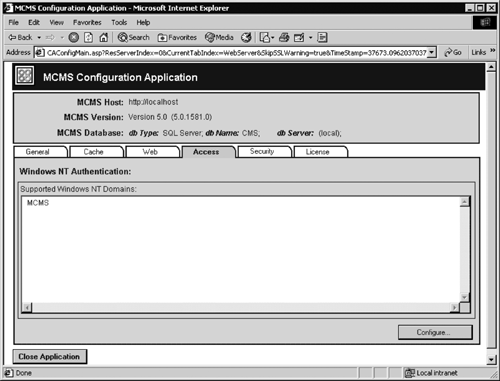Click the domains list scroll-down arrow
The width and height of the screenshot is (500, 381).
click(x=464, y=297)
